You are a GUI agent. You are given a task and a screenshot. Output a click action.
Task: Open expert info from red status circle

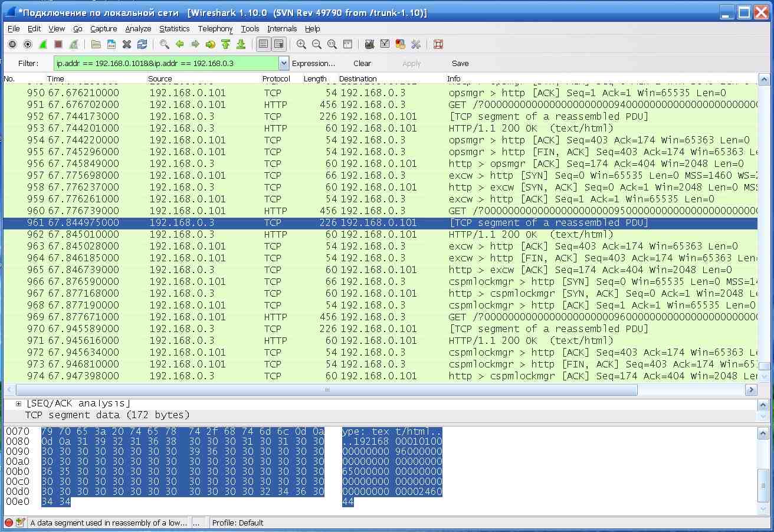(9, 523)
